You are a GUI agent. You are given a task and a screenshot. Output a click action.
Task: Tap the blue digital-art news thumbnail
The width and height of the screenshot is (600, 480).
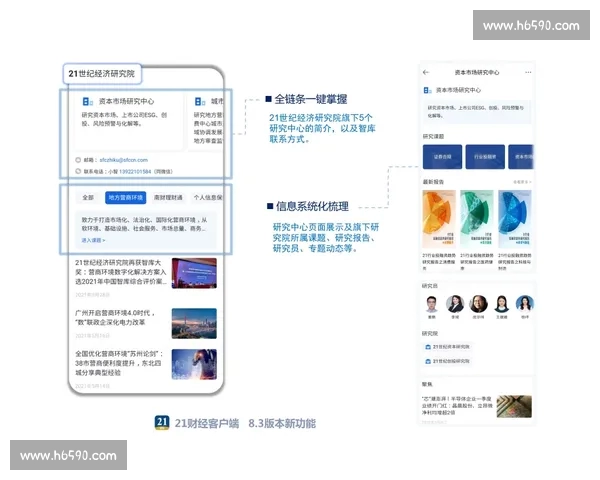coord(194,364)
